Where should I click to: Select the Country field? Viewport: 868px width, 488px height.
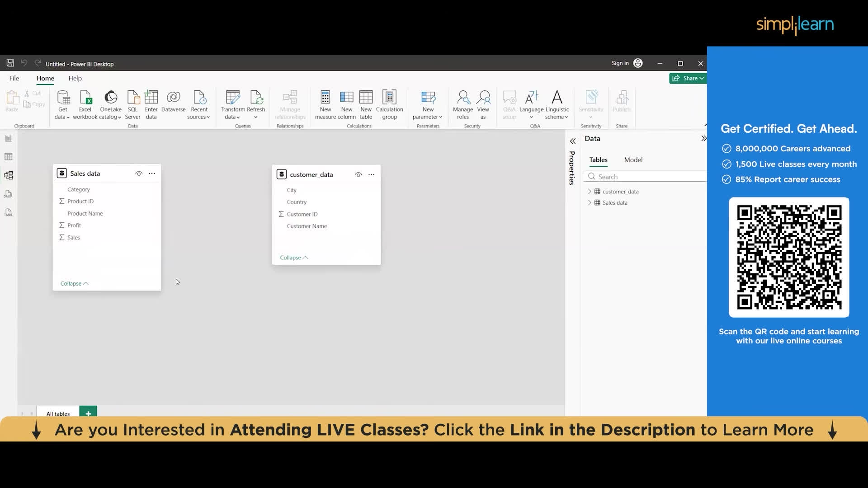(x=297, y=202)
